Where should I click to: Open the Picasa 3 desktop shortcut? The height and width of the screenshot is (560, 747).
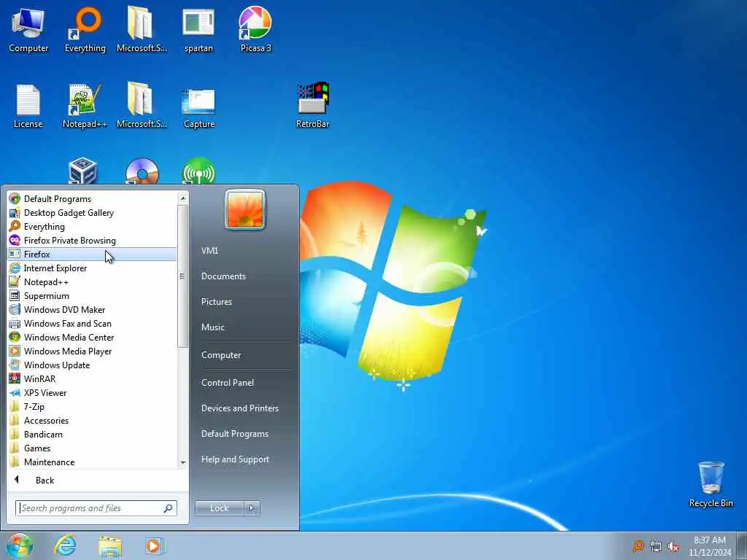[x=256, y=29]
